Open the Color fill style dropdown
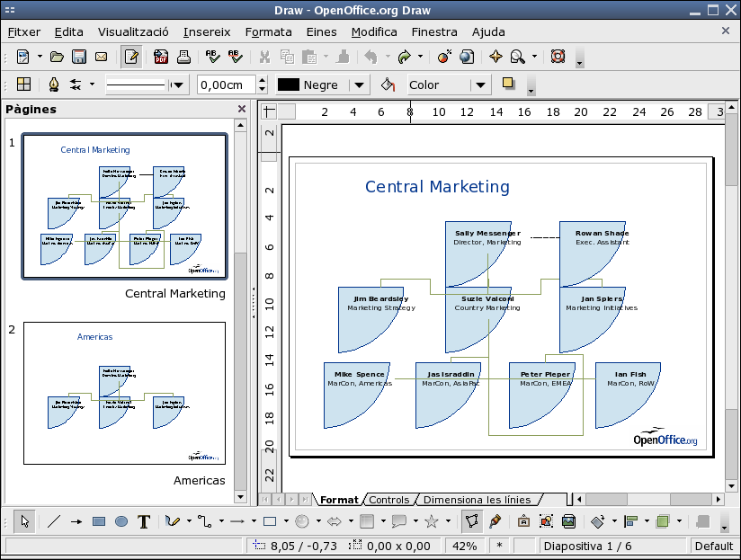 click(480, 85)
